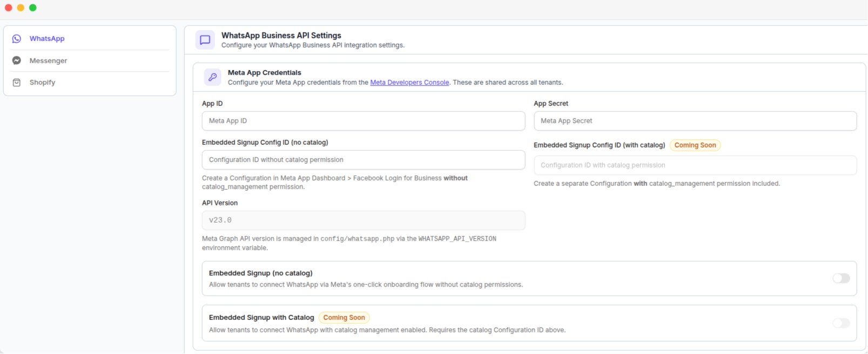
Task: Click the macOS yellow minimize window button
Action: tap(21, 8)
